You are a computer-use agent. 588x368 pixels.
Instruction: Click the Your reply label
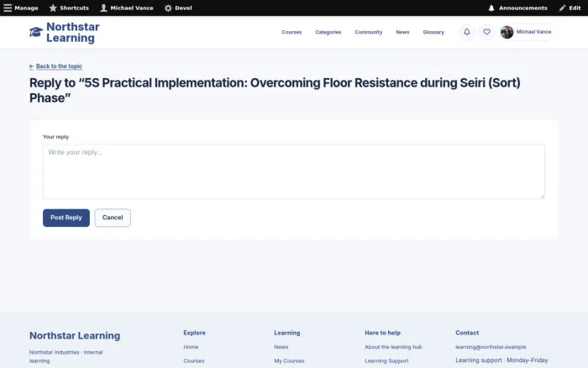pos(56,137)
